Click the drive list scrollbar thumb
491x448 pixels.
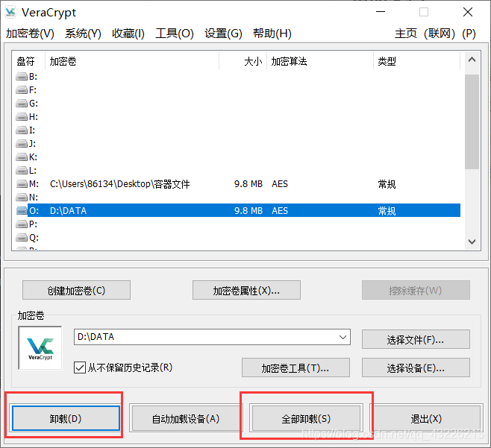pos(472,122)
